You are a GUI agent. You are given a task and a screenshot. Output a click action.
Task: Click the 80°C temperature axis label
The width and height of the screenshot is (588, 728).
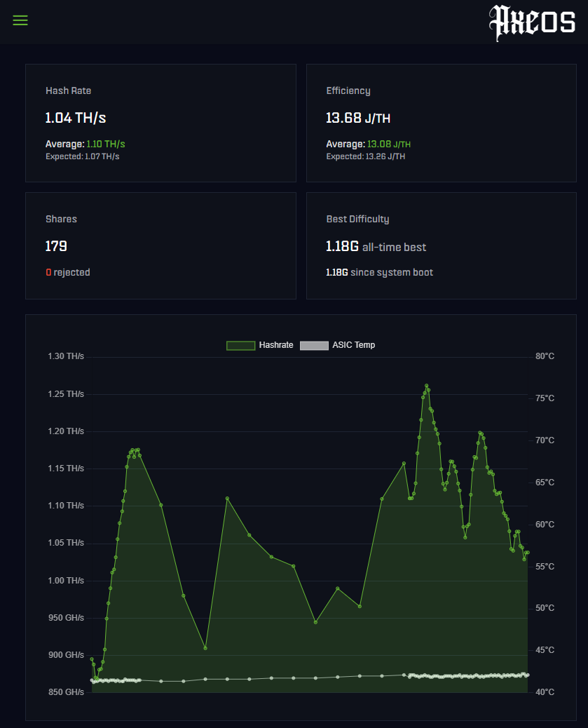(545, 356)
